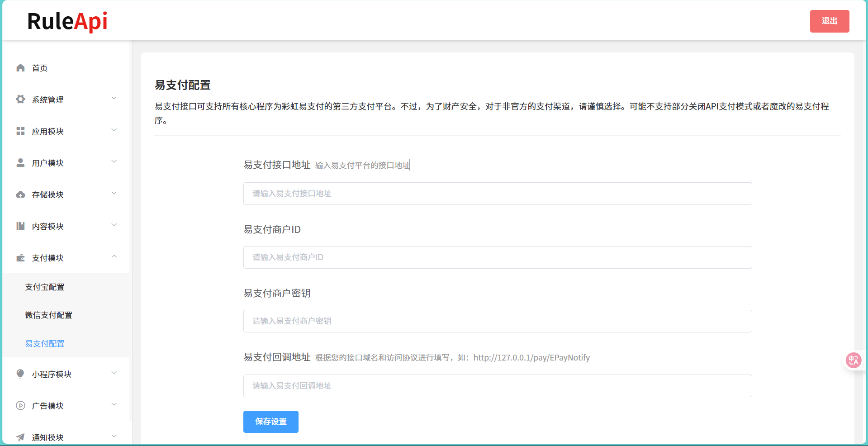Click the 首页 home icon

[20, 68]
